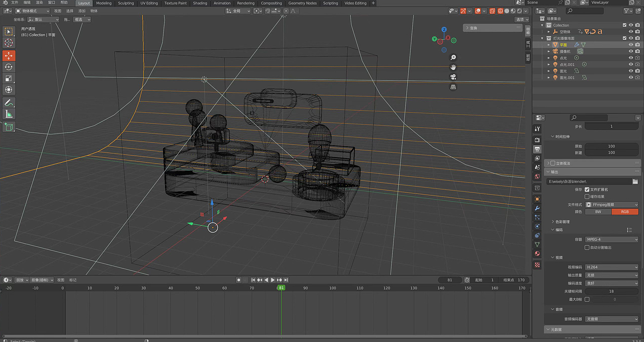The height and width of the screenshot is (342, 644).
Task: Switch to UV Editing workspace tab
Action: click(149, 3)
